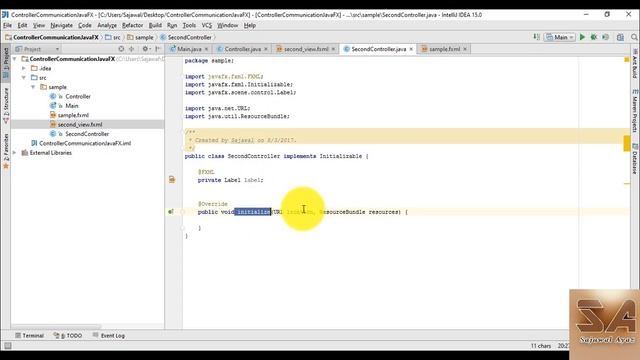Click inspection status indicator at top of scrollbar

(627, 60)
